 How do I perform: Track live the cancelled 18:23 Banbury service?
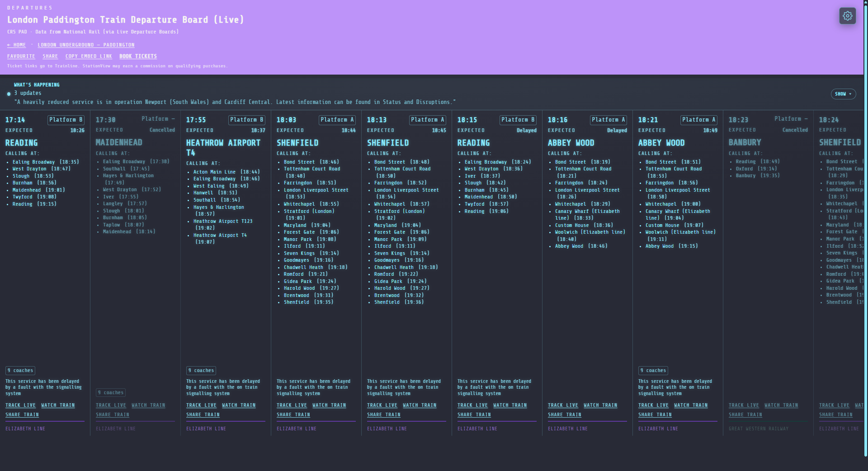tap(744, 405)
